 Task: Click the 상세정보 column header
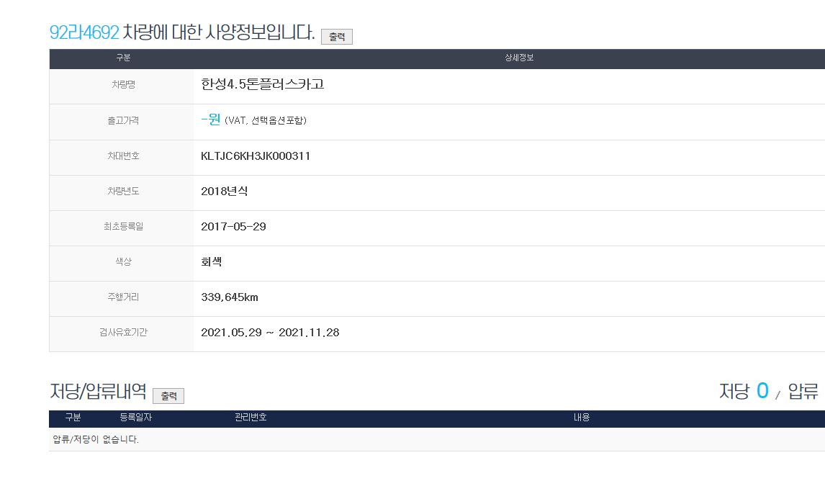[519, 58]
